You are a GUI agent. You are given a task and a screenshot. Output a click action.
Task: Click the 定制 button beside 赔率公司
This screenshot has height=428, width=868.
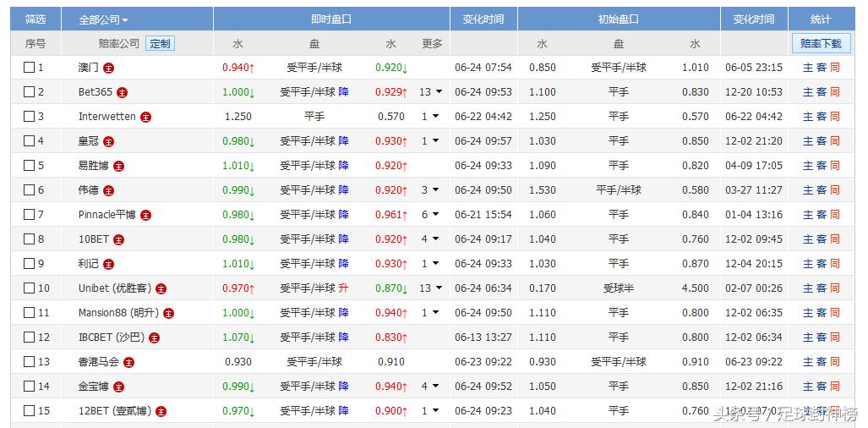click(x=160, y=44)
